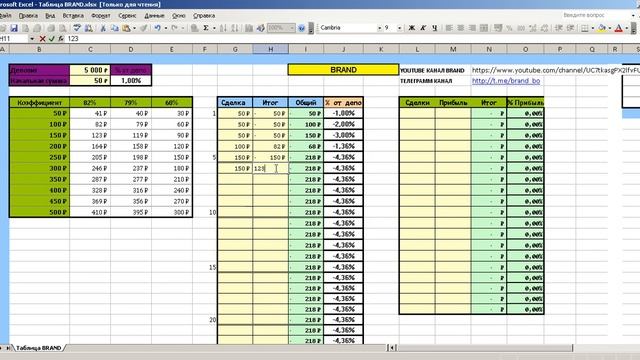
Task: Click Merge and Center icon
Action: [x=484, y=28]
